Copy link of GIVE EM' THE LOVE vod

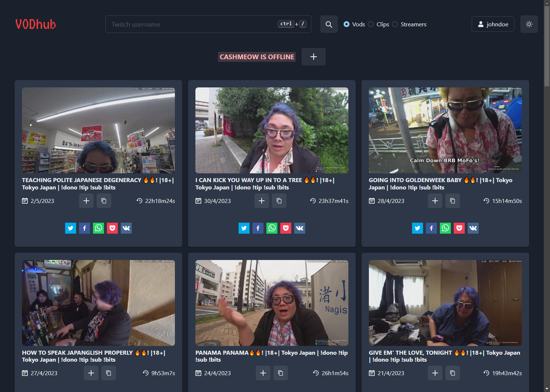tap(453, 373)
